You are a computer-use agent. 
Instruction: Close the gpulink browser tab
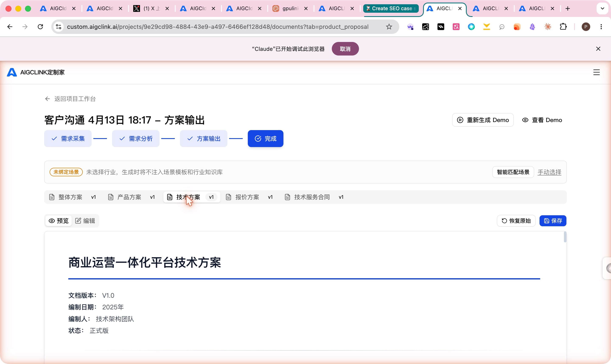coord(306,9)
